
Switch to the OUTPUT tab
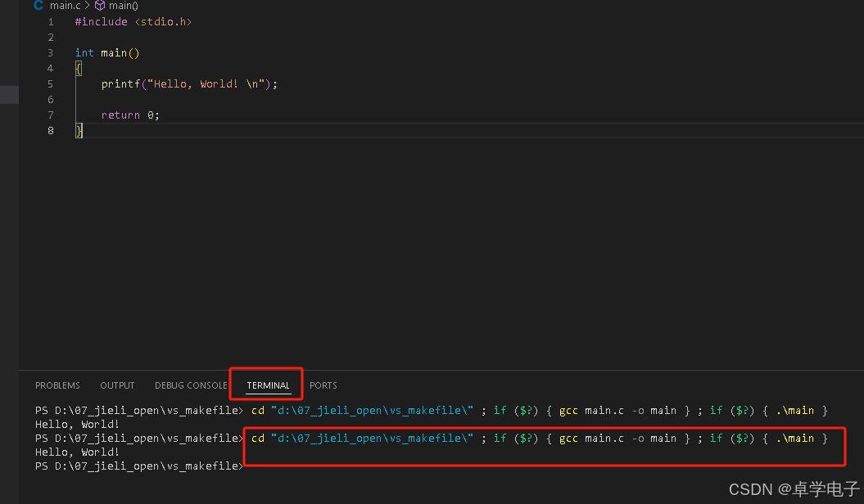pos(117,385)
